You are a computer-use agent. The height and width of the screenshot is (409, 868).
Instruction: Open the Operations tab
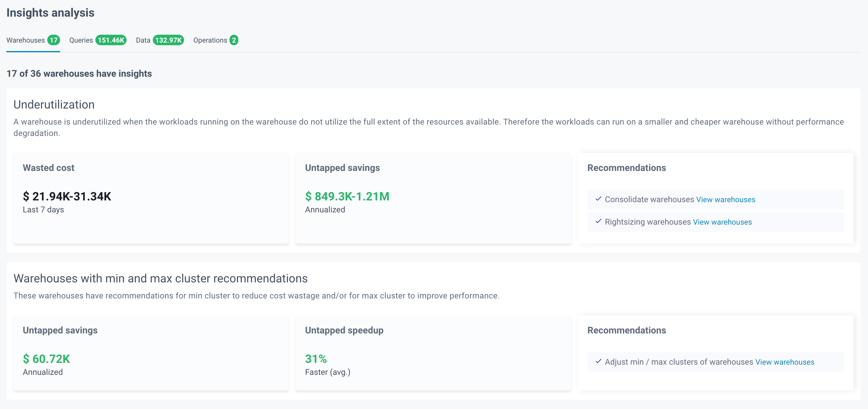pos(210,41)
